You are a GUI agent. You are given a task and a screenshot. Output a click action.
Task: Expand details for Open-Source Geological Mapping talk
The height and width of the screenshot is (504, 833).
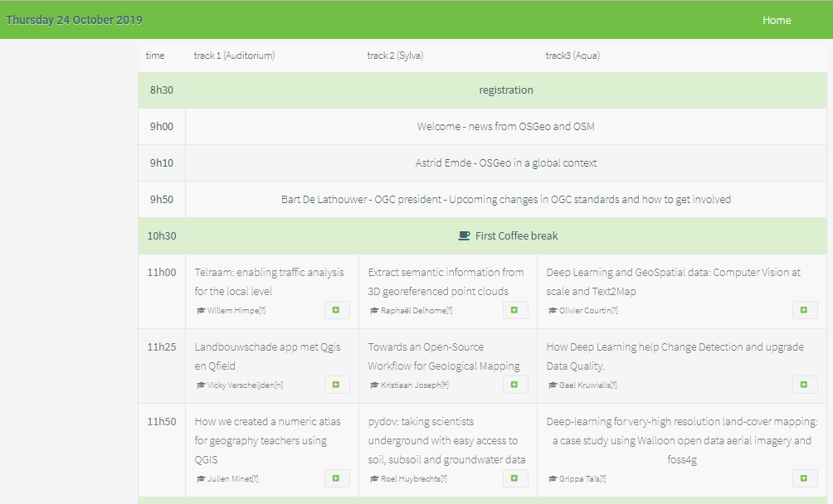pyautogui.click(x=515, y=385)
